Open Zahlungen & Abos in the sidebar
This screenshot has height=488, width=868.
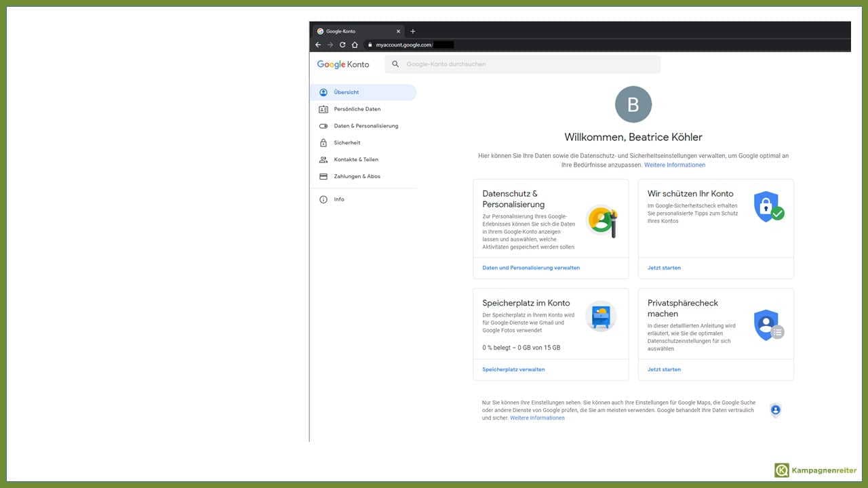[x=363, y=176]
